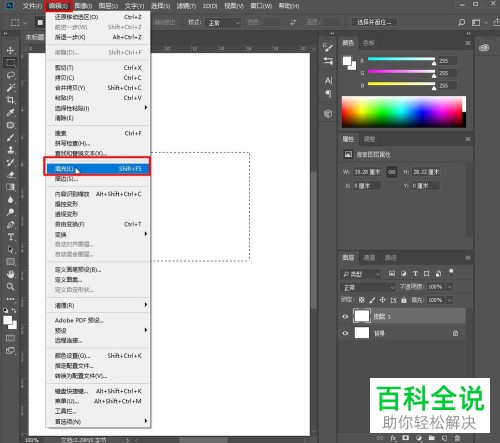Image resolution: width=500 pixels, height=443 pixels.
Task: Choose 键盘快捷键 menu entry
Action: [98, 391]
